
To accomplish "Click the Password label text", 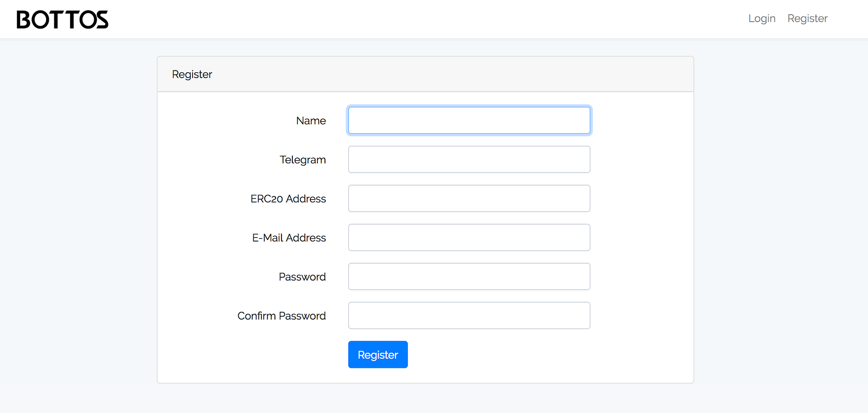I will coord(302,277).
